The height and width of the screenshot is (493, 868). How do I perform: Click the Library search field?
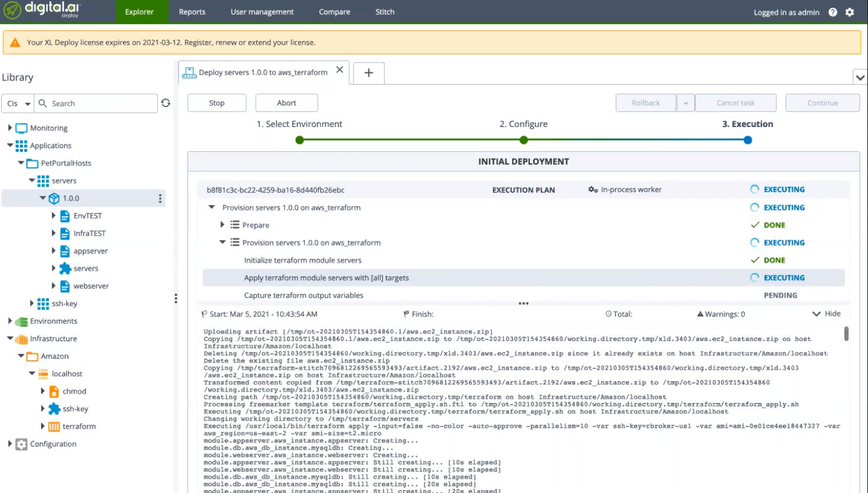coord(96,104)
